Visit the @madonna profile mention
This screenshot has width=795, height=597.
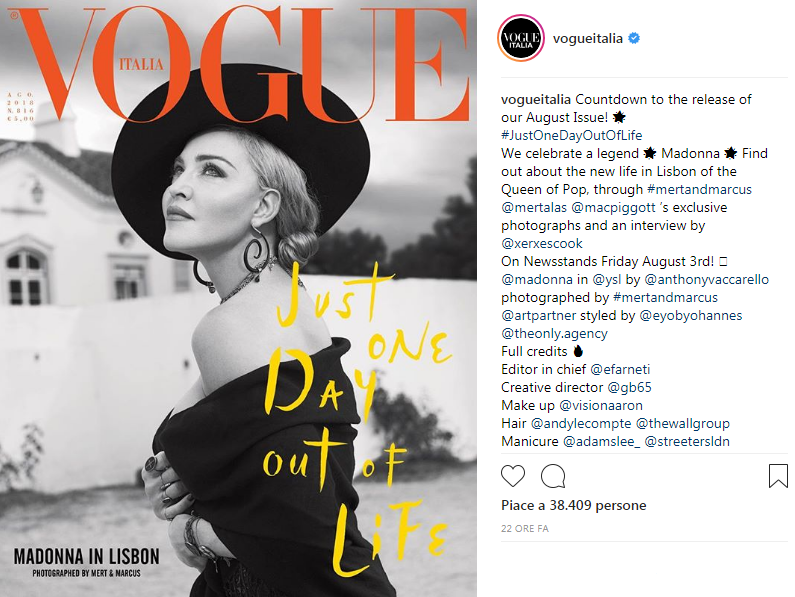coord(537,279)
